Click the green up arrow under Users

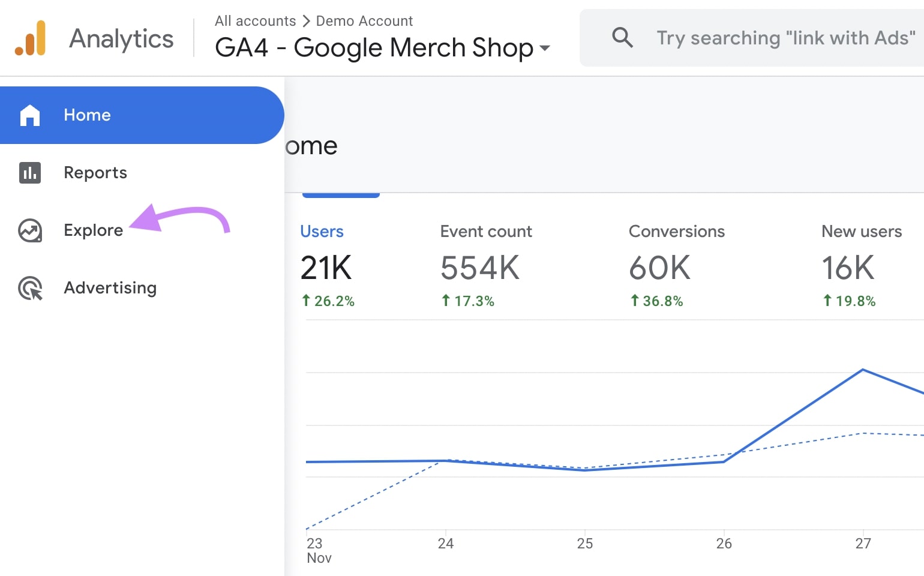306,301
